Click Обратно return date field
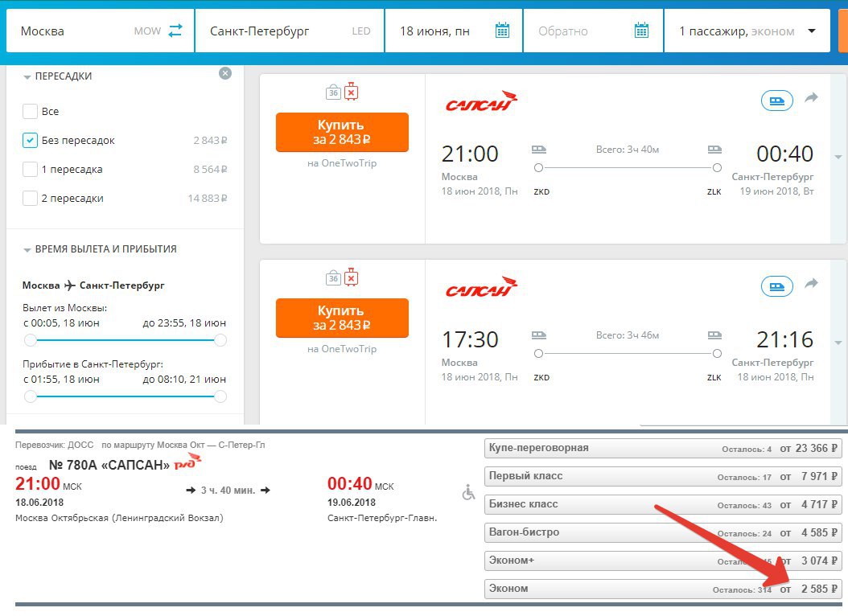The image size is (848, 616). (593, 31)
